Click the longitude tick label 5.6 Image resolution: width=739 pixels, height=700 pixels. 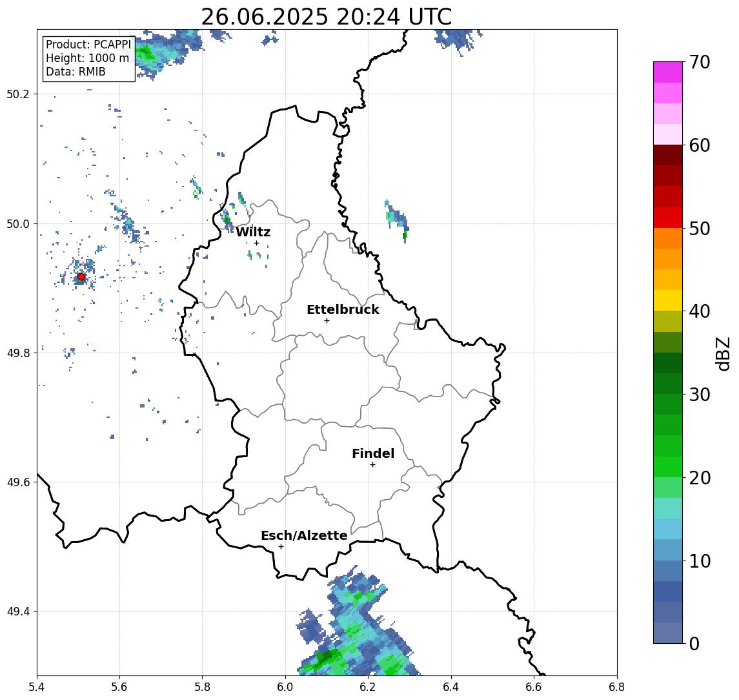119,687
